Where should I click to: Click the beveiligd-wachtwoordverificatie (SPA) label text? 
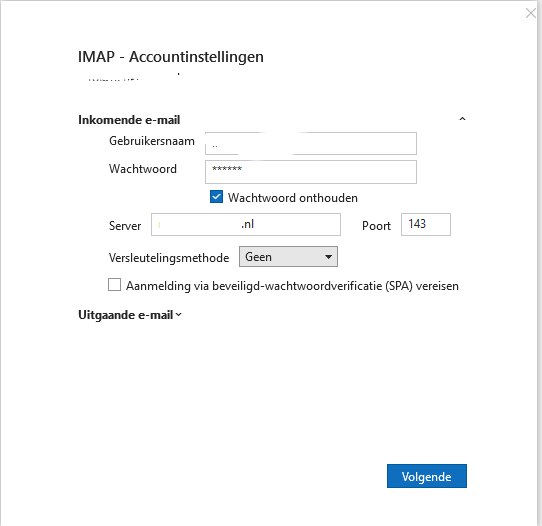pos(292,286)
